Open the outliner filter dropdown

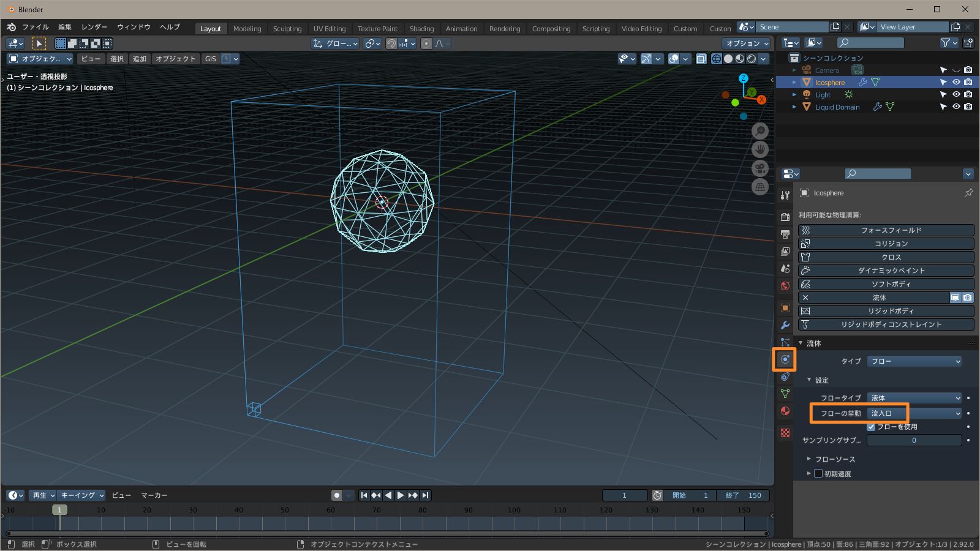[949, 43]
